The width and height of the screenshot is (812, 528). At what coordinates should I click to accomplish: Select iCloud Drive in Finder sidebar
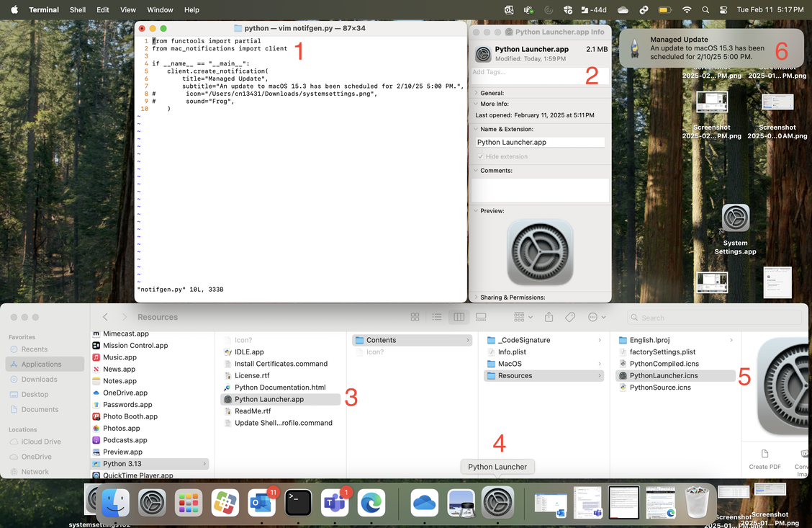(x=45, y=442)
